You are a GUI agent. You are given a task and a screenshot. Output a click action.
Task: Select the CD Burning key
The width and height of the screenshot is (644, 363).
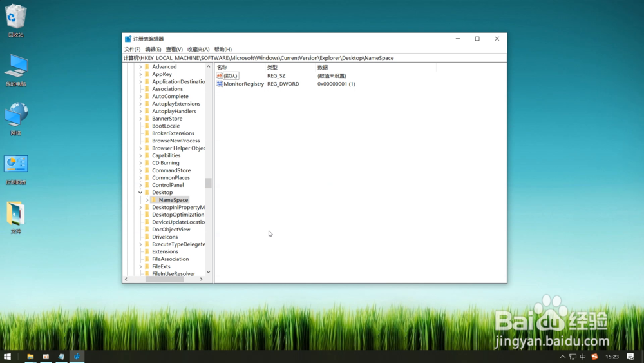(166, 162)
